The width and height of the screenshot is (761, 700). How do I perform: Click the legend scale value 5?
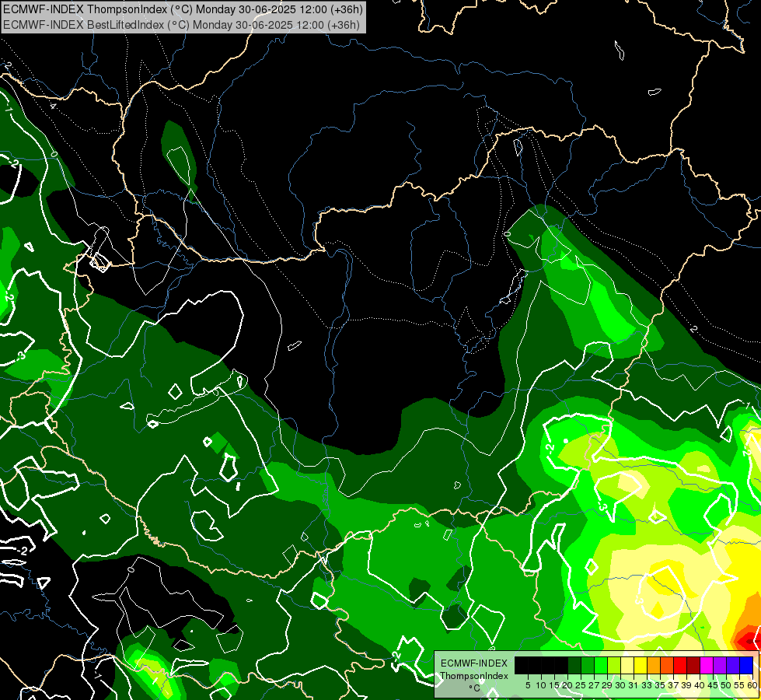pyautogui.click(x=528, y=685)
